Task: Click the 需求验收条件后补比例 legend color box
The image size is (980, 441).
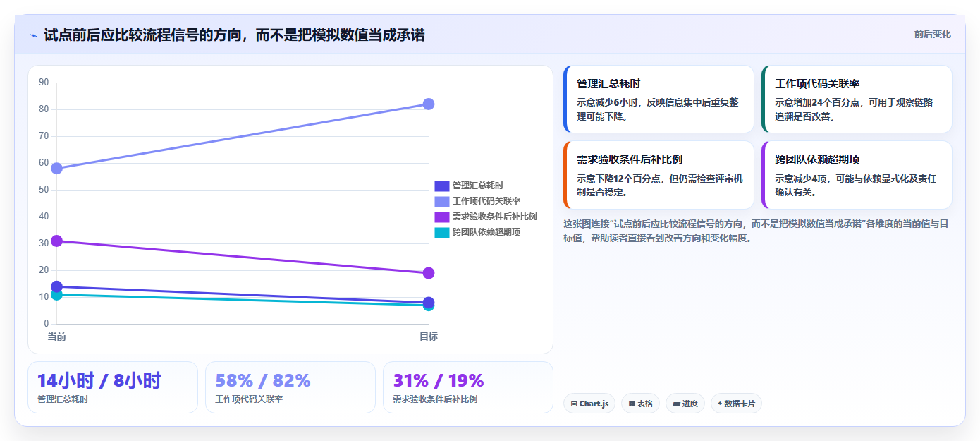Action: (x=441, y=217)
